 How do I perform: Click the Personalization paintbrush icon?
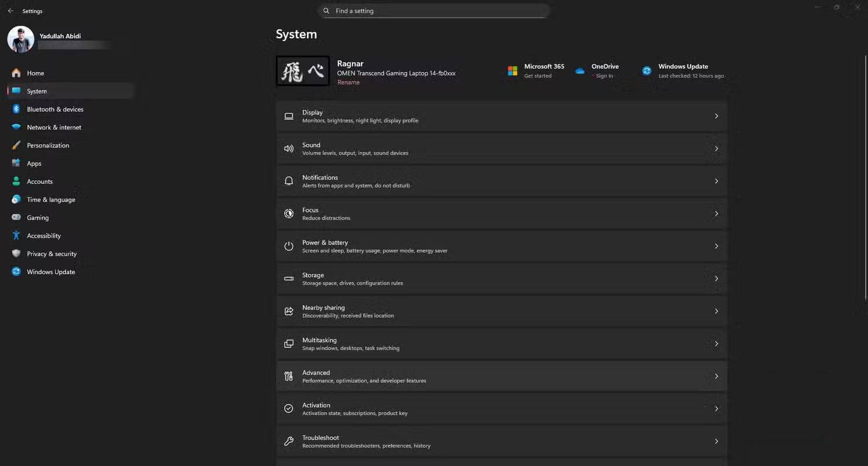(16, 145)
